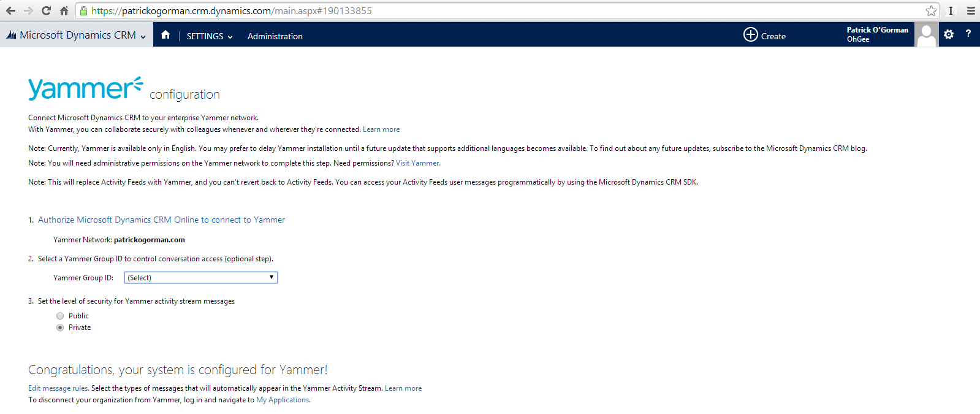Open the settings gear icon
Screen dimensions: 980x414
click(x=949, y=35)
